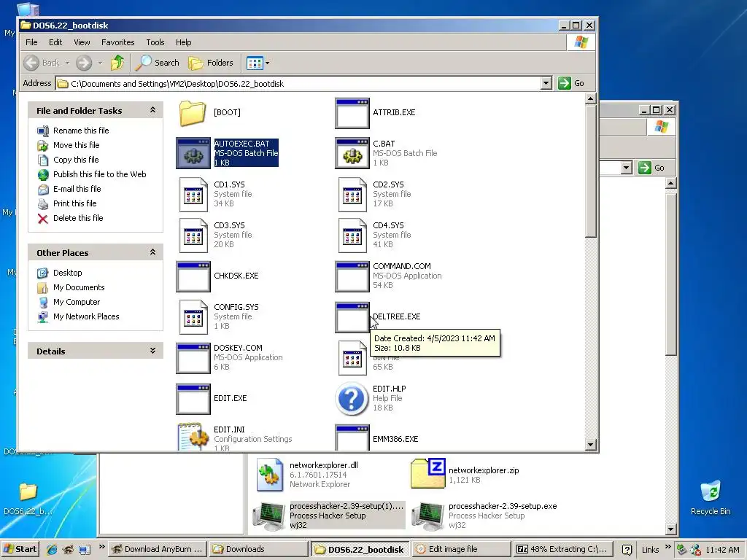The height and width of the screenshot is (560, 747).
Task: Switch to Edit image file taskbar button
Action: [x=461, y=549]
